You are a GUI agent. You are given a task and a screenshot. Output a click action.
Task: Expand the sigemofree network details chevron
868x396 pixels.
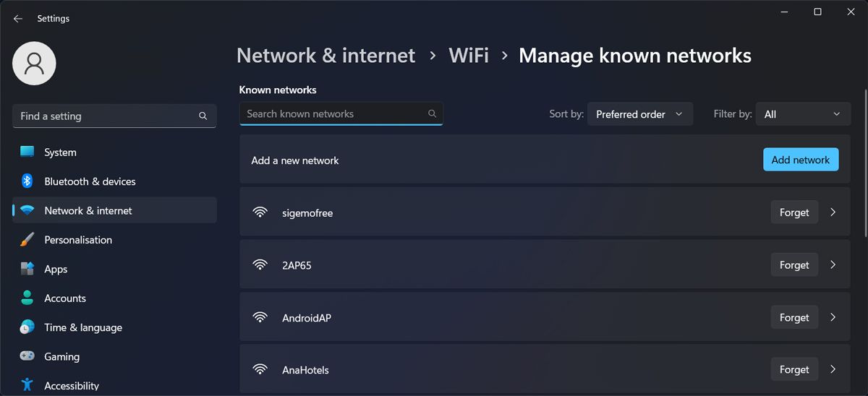click(833, 212)
